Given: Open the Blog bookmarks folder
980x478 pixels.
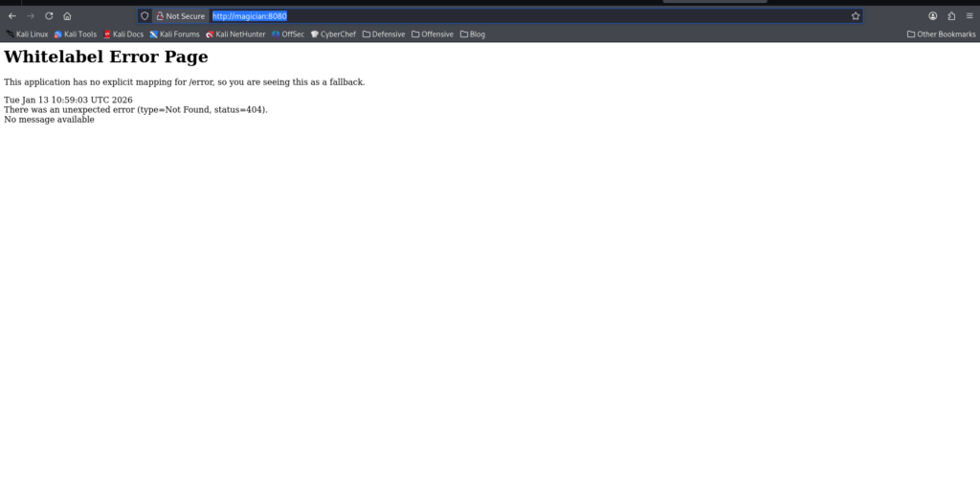Looking at the screenshot, I should (x=473, y=34).
